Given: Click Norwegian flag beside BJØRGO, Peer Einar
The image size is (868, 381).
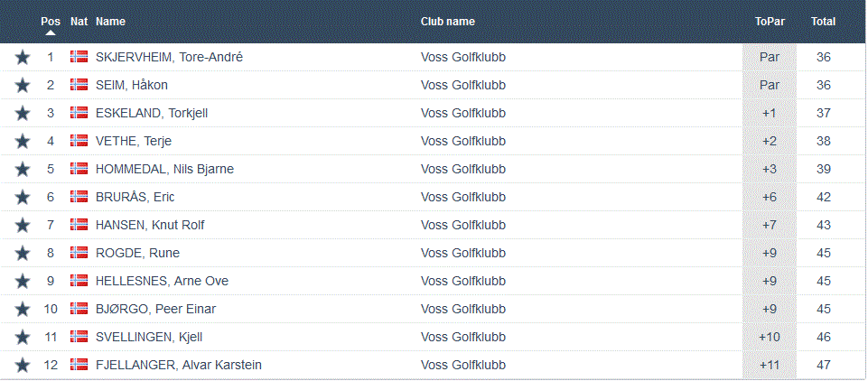Looking at the screenshot, I should click(79, 309).
